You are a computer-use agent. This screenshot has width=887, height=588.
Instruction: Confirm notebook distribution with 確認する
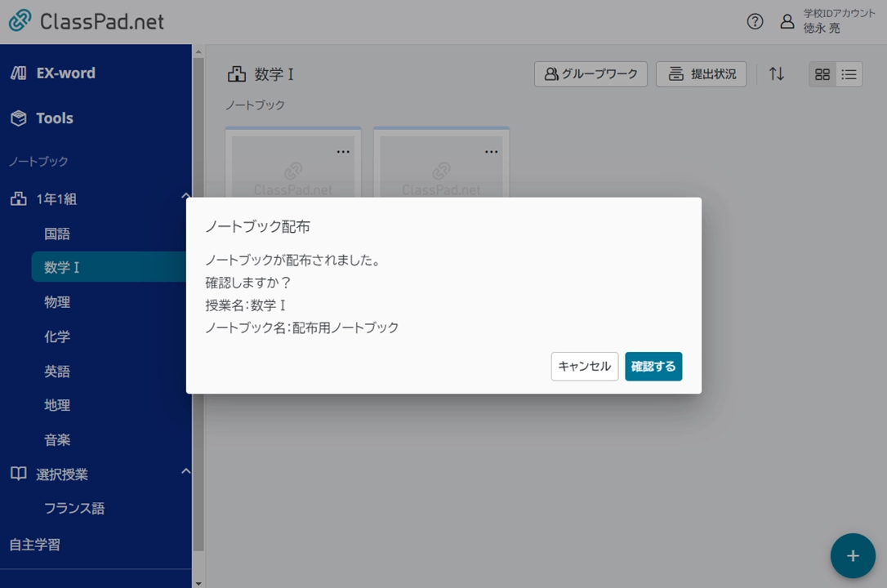[x=653, y=367]
